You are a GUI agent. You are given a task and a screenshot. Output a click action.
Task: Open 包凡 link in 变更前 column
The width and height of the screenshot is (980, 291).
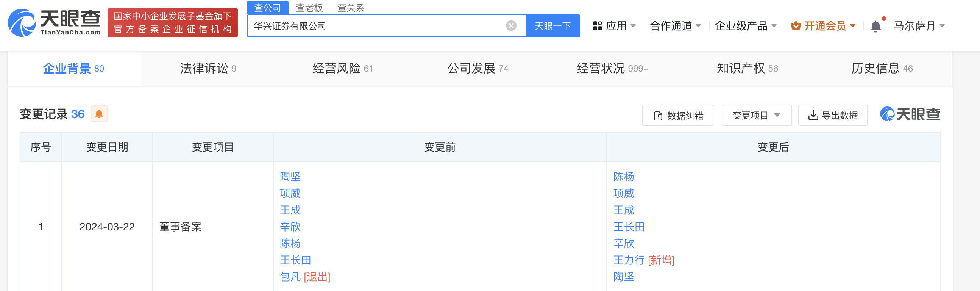point(290,277)
